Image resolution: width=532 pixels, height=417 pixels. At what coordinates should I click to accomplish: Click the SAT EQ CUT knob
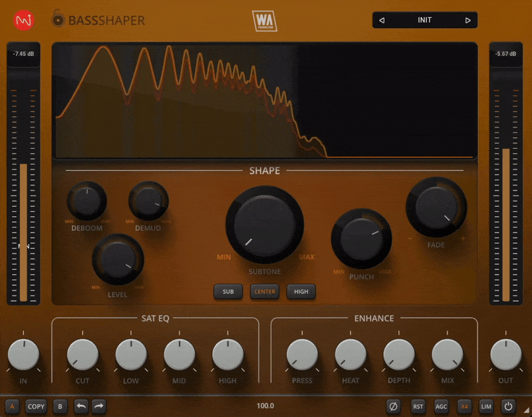[82, 354]
